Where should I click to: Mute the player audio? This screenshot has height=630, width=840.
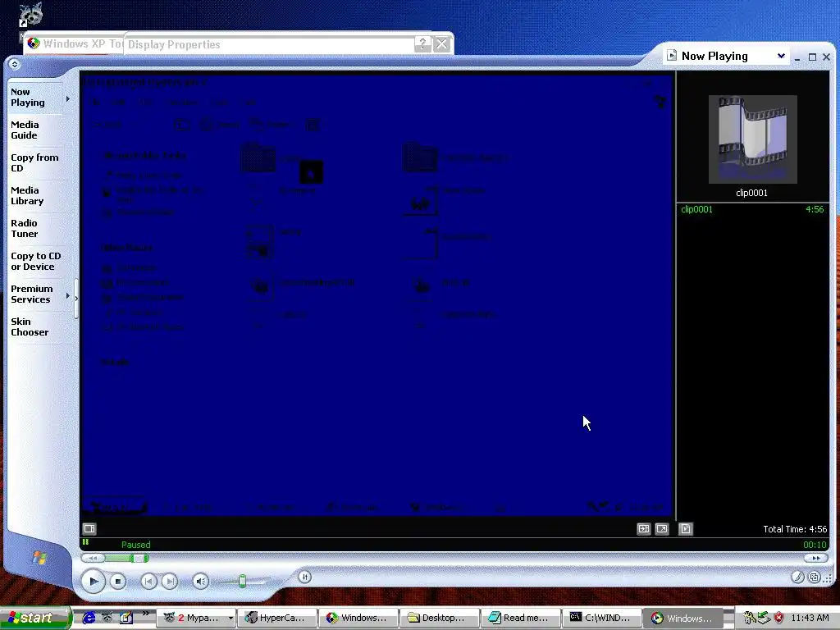tap(201, 582)
